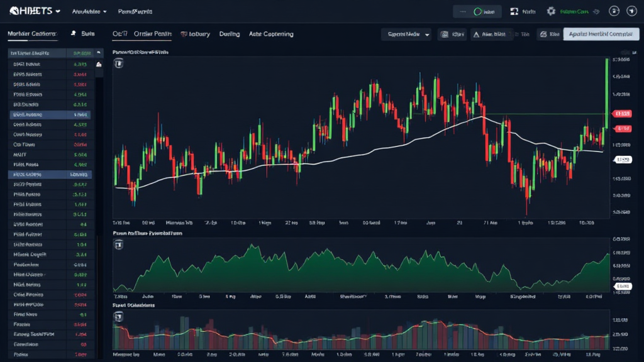Open the Dealing tab

click(230, 34)
